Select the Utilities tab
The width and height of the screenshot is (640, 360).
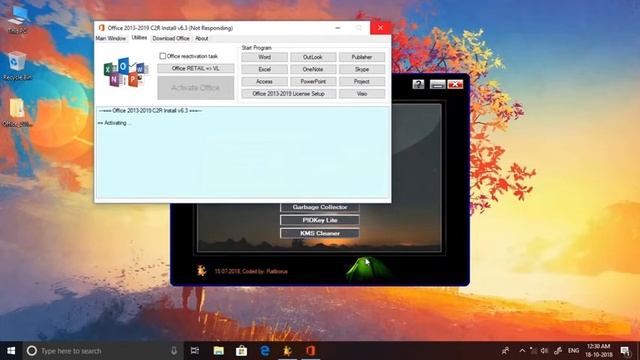(x=139, y=38)
